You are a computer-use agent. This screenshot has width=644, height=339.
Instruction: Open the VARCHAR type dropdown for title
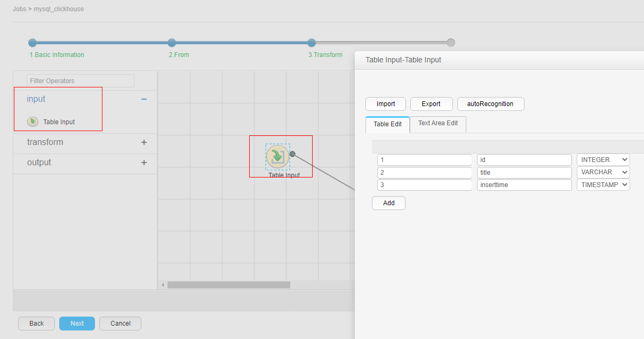point(603,173)
